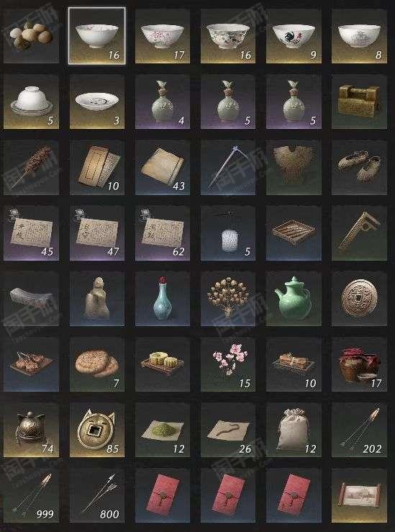Image resolution: width=395 pixels, height=532 pixels.
Task: Select the pair of straw sandals
Action: pyautogui.click(x=360, y=167)
